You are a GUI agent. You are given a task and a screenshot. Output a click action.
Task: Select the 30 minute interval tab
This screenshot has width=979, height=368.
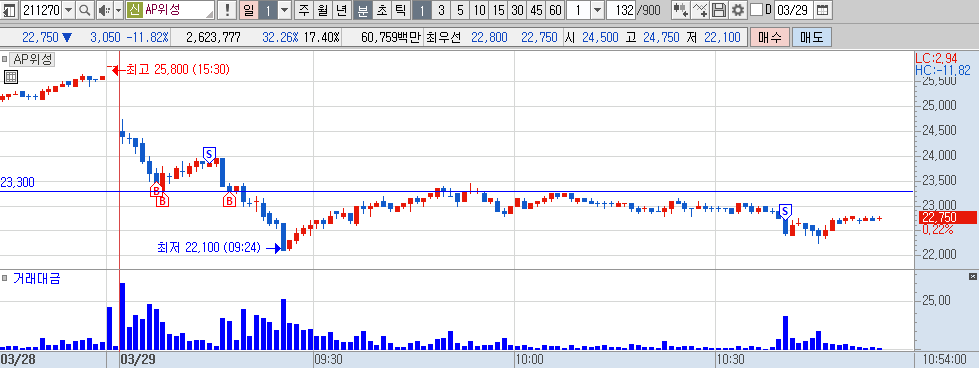[517, 10]
